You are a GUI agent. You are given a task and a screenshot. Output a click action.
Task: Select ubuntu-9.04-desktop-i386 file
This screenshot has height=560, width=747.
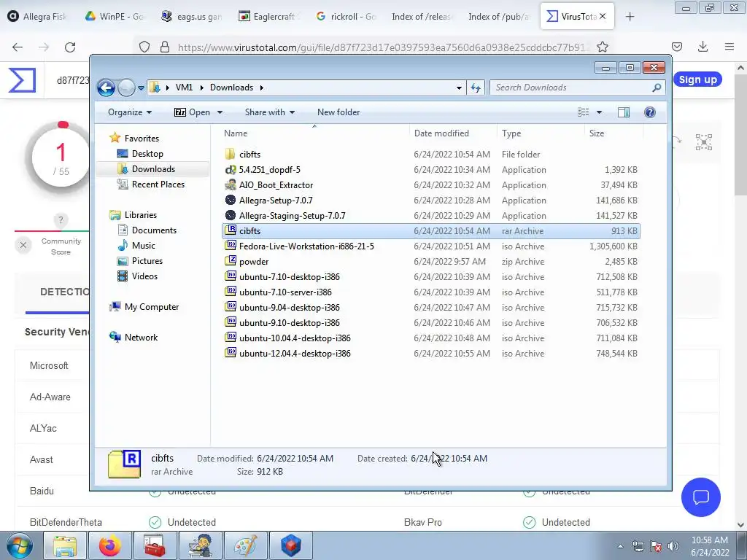point(289,307)
